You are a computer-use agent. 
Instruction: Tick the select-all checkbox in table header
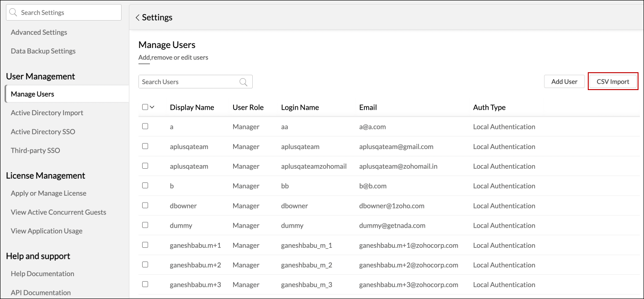pyautogui.click(x=145, y=107)
